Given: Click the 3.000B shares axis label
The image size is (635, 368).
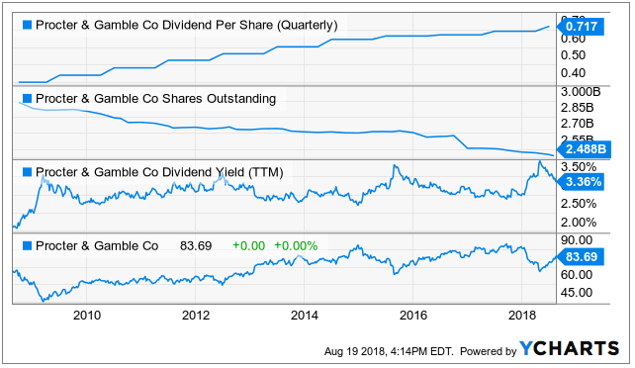Looking at the screenshot, I should click(580, 92).
